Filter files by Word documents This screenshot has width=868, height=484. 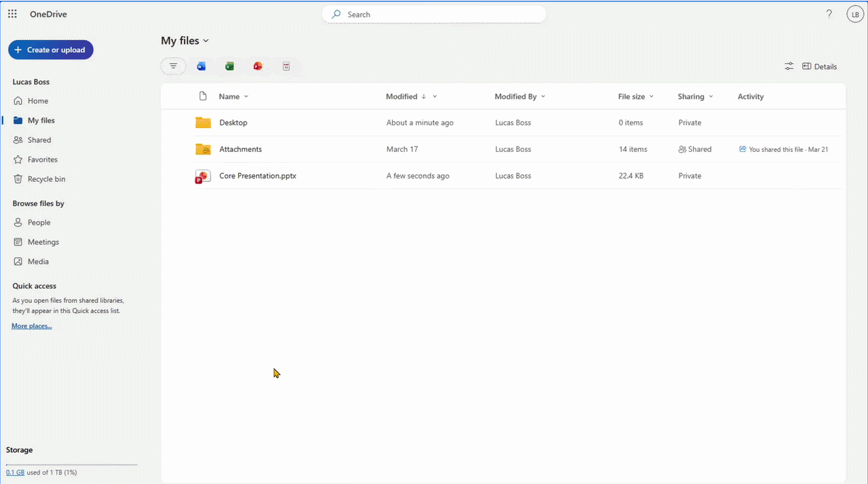(201, 66)
